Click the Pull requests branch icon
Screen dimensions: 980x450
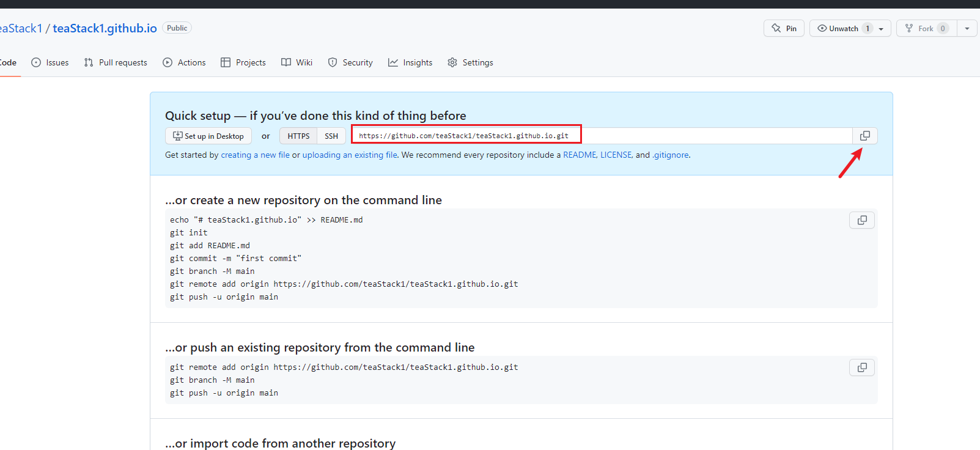(89, 62)
